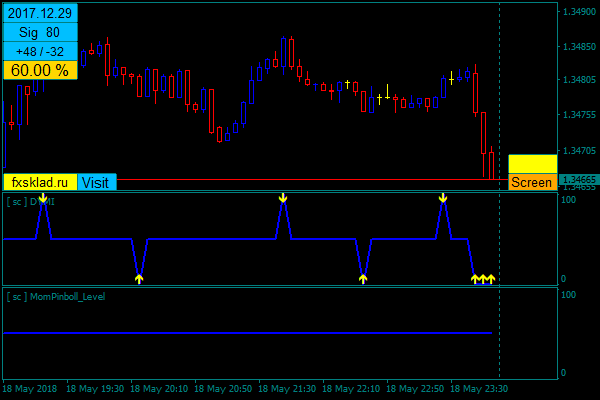The height and width of the screenshot is (400, 600).
Task: Select the [ sc ] MomPinboll_Level indicator label
Action: click(x=56, y=297)
